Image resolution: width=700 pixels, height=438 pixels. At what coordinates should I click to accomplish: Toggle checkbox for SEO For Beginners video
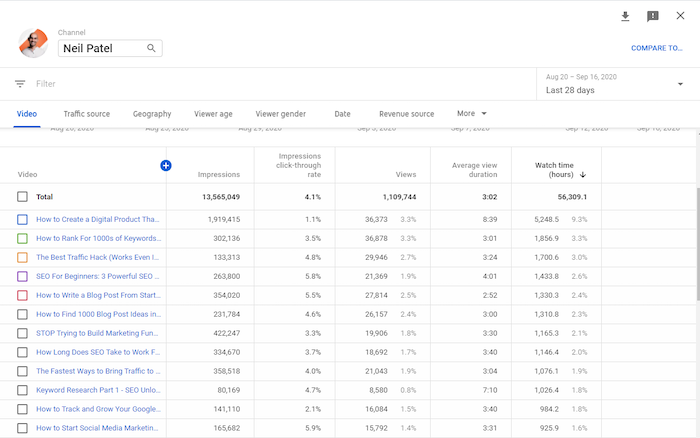click(x=22, y=276)
